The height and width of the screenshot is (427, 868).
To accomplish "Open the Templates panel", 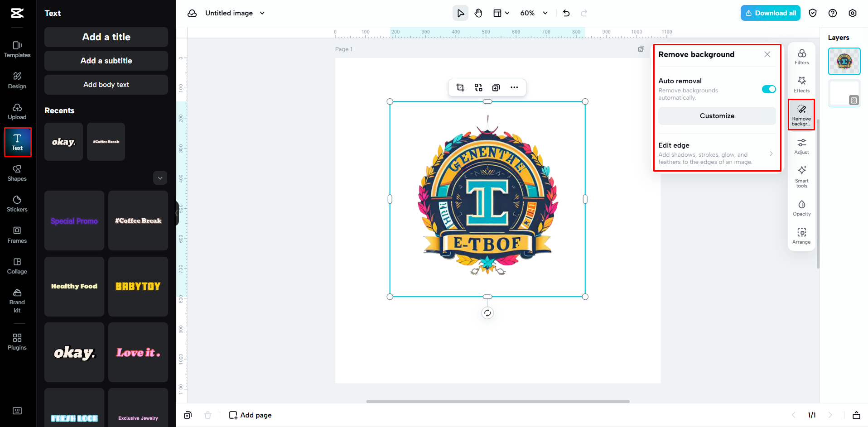I will (17, 49).
